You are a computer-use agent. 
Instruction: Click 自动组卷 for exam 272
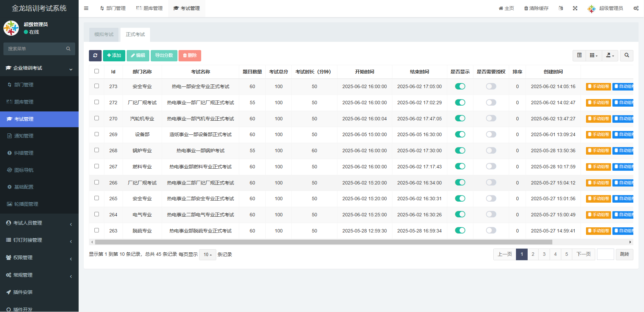click(623, 103)
